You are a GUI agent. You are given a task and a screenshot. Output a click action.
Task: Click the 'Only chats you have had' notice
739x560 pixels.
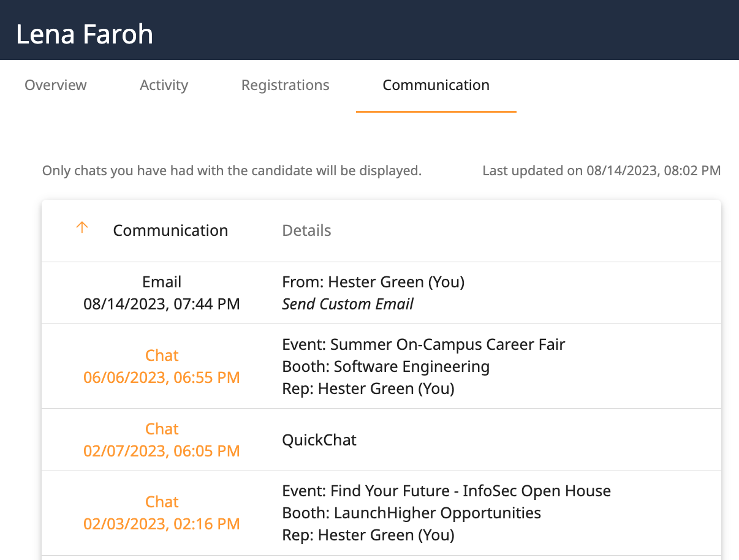[232, 170]
